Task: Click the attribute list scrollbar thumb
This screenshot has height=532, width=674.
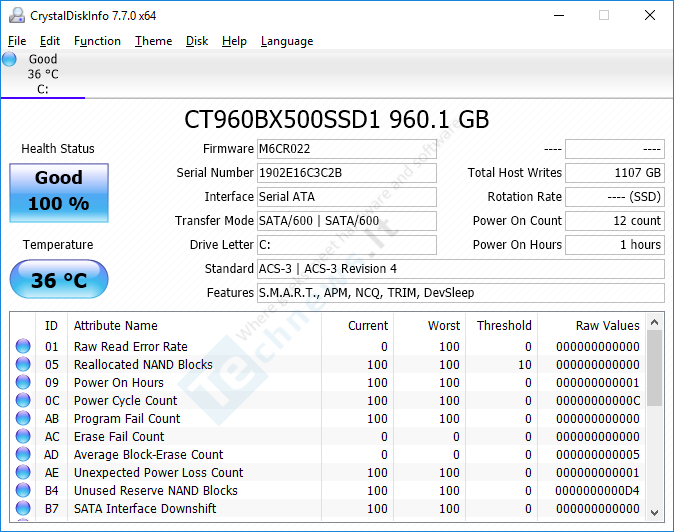Action: [655, 368]
